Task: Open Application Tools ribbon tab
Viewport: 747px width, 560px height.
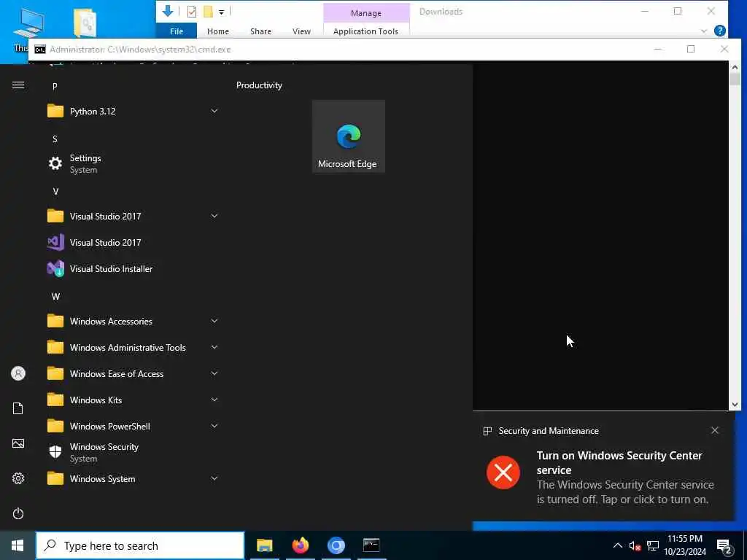Action: [x=366, y=31]
